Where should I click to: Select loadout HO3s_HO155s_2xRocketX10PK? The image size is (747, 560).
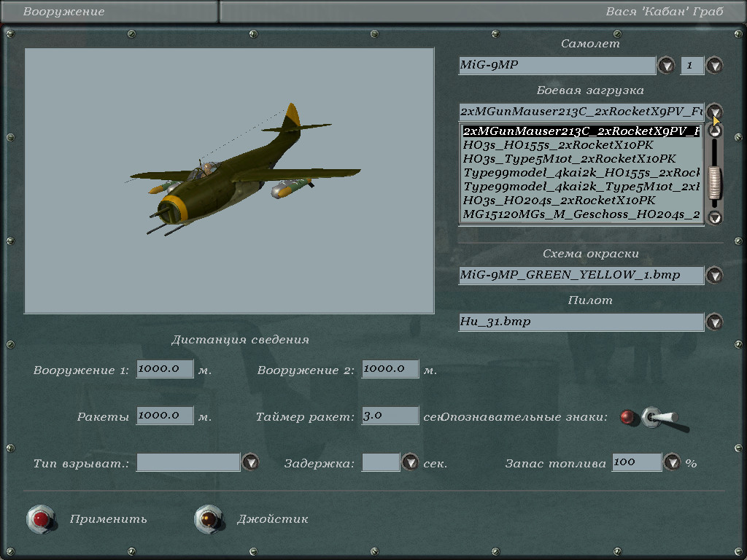coord(581,145)
